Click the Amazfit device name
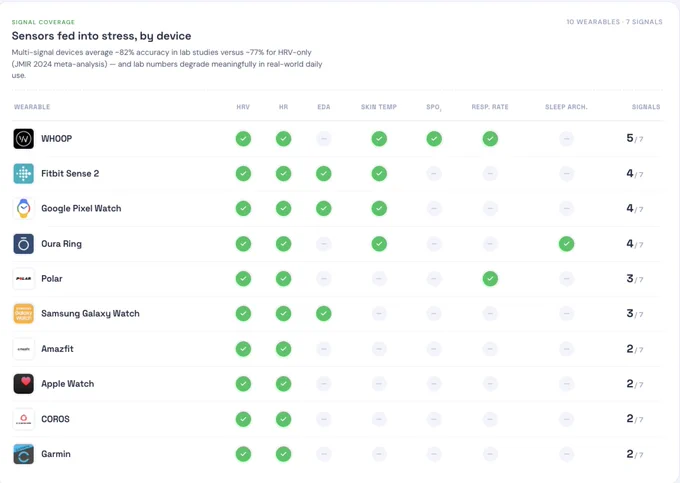 [x=57, y=349]
